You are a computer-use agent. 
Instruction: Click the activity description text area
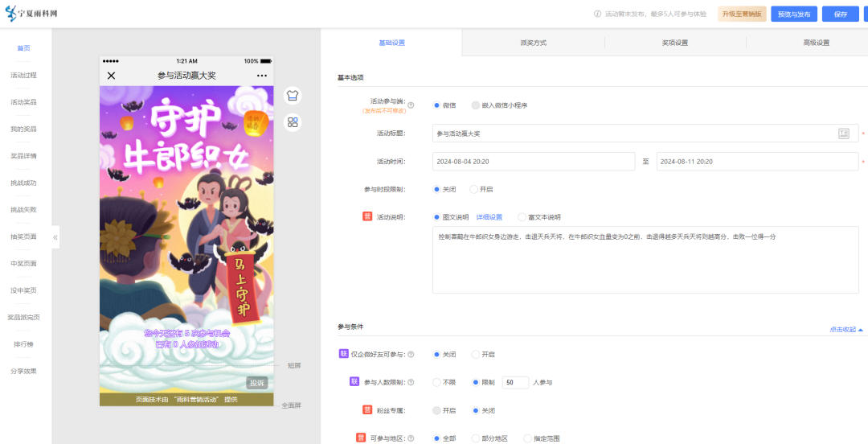(x=645, y=260)
